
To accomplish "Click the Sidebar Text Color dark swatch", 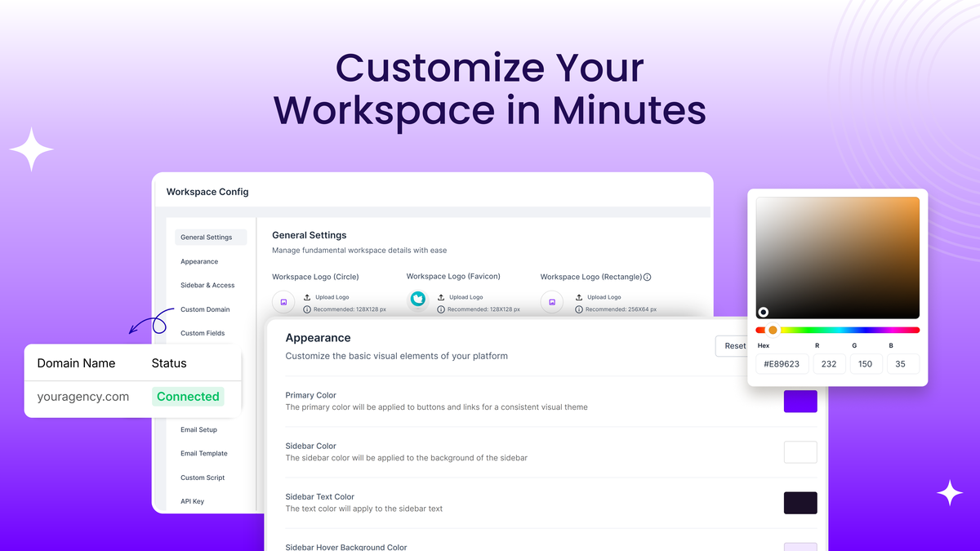I will pyautogui.click(x=800, y=503).
